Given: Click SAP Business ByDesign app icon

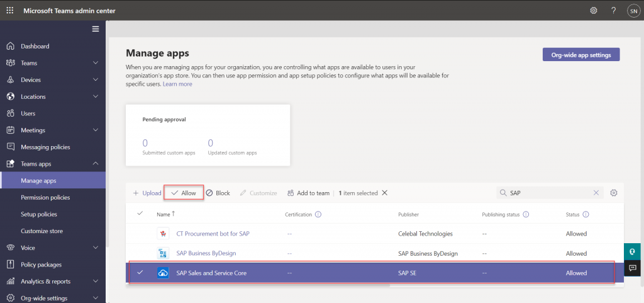Looking at the screenshot, I should click(163, 253).
